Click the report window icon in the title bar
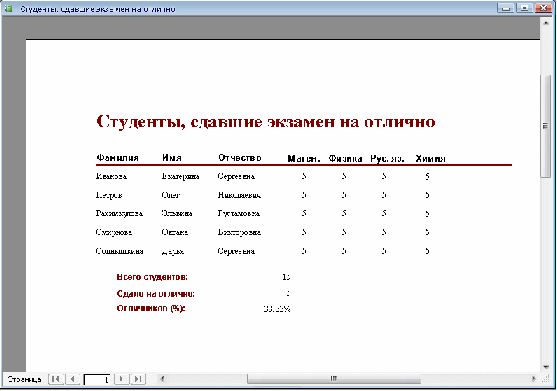This screenshot has height=391, width=557. 8,8
